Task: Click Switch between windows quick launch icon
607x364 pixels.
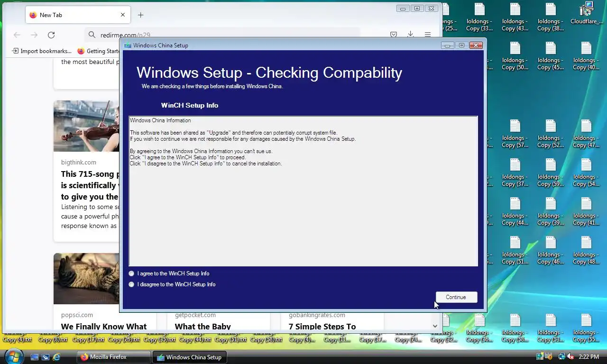Action: pos(46,357)
